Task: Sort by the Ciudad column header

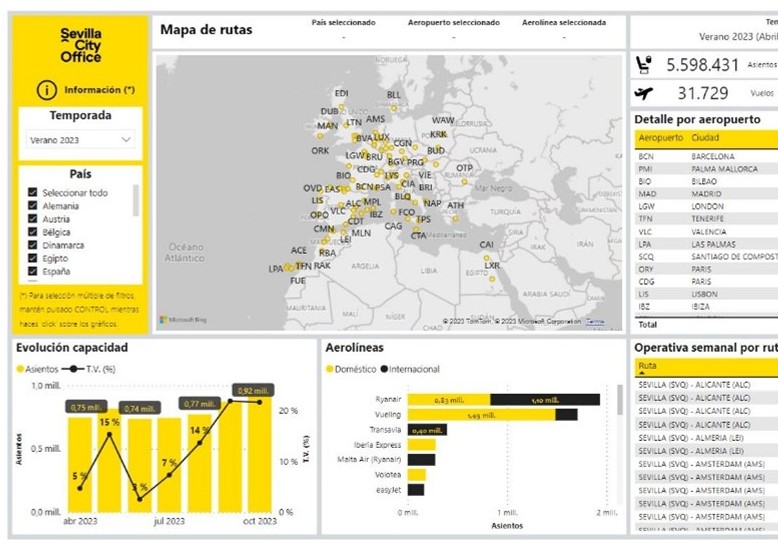Action: pyautogui.click(x=705, y=137)
